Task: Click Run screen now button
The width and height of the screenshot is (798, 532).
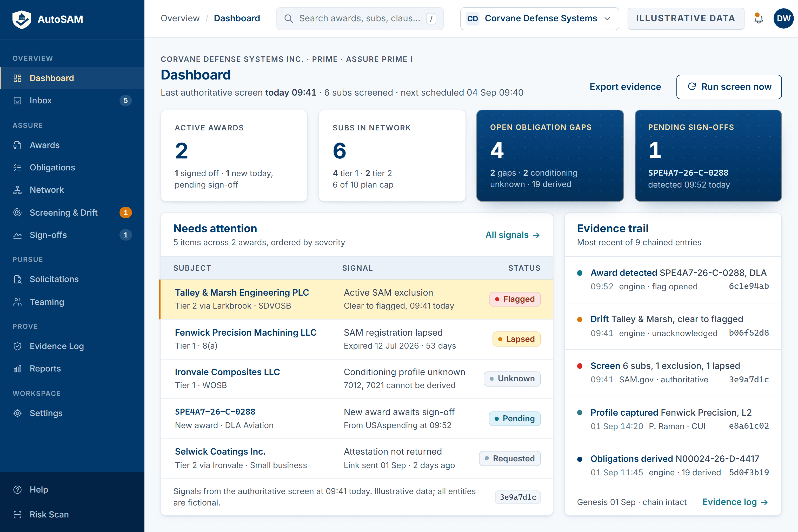Action: coord(729,87)
